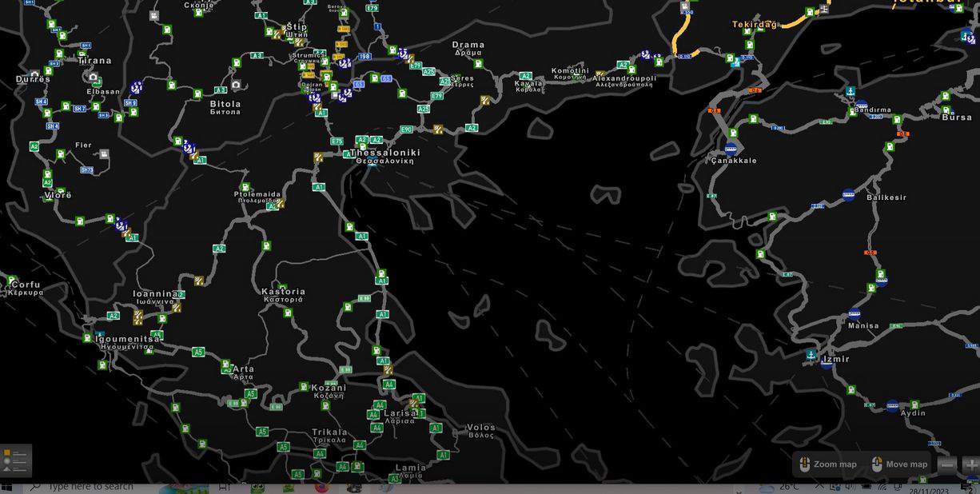Click the Volos city label

[x=481, y=428]
